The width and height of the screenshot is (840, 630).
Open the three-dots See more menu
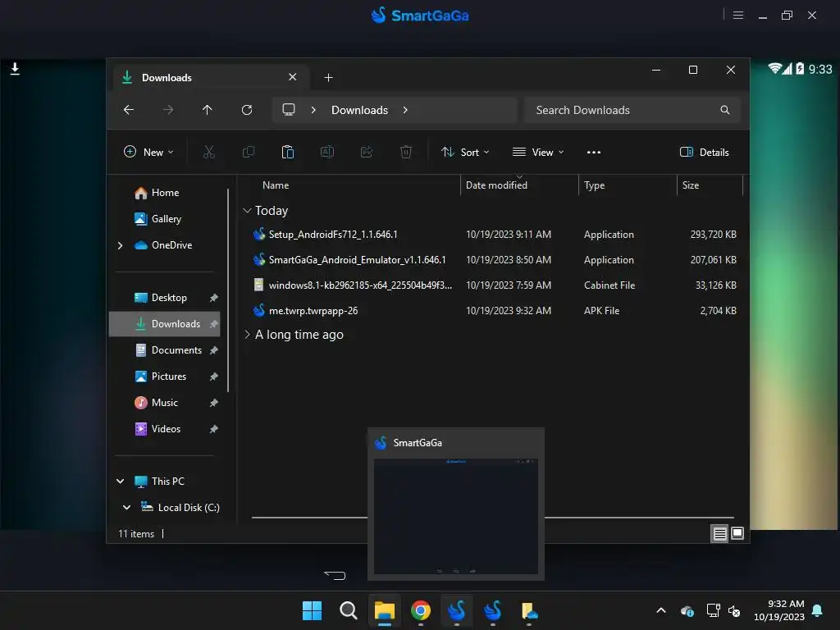point(594,152)
